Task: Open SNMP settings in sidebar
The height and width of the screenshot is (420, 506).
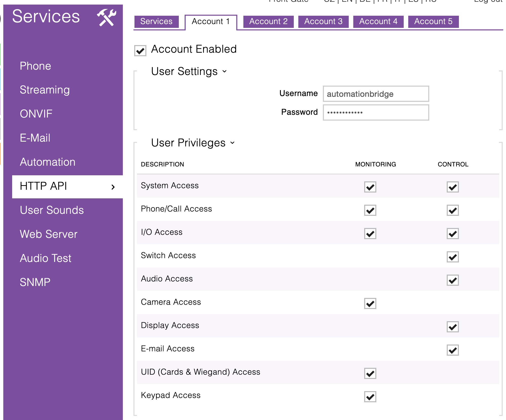Action: (x=35, y=282)
